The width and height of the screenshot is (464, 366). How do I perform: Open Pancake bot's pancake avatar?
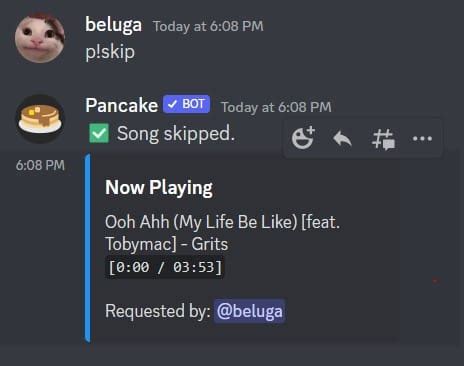[40, 119]
